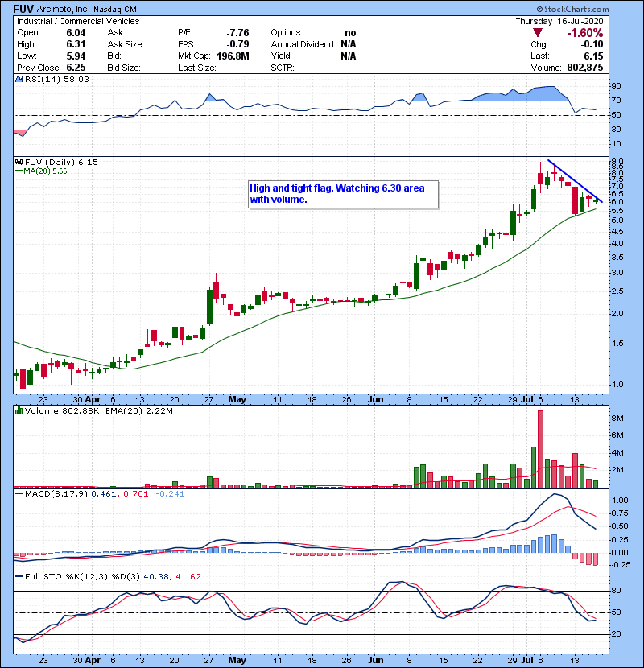Click the Ask Size label
The height and width of the screenshot is (668, 644).
(x=126, y=44)
